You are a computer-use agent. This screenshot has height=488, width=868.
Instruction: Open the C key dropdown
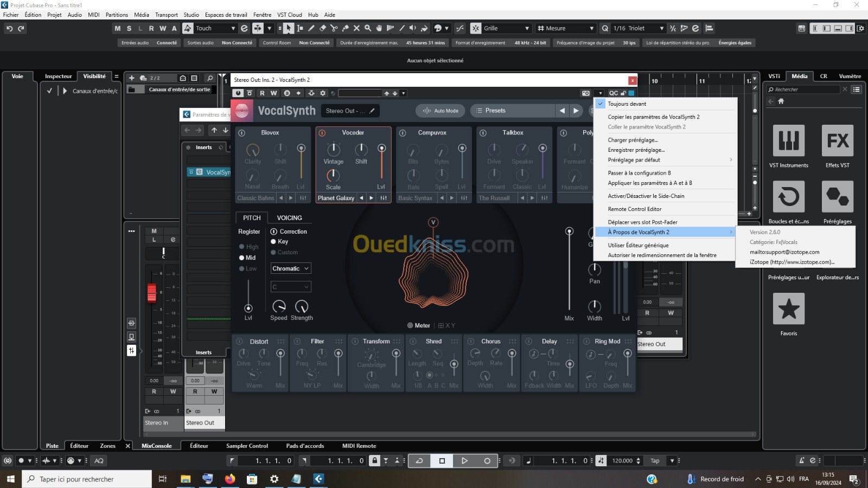291,287
